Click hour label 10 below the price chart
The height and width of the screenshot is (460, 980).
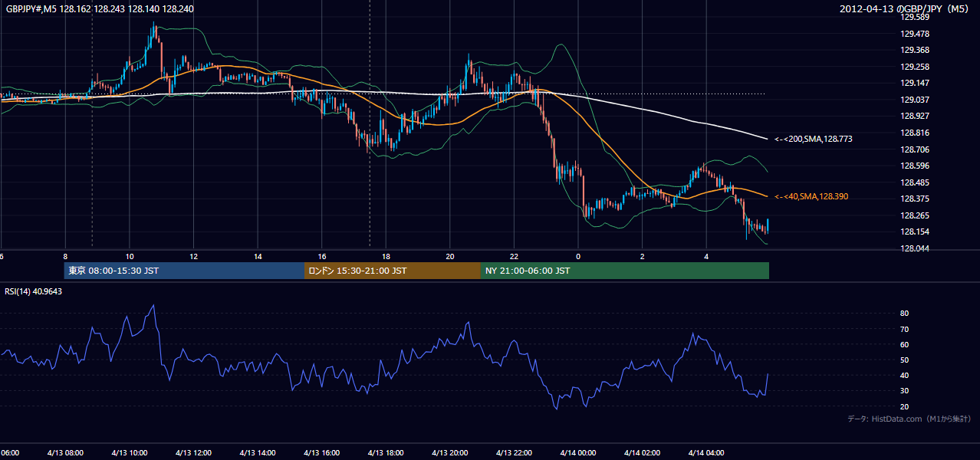130,256
